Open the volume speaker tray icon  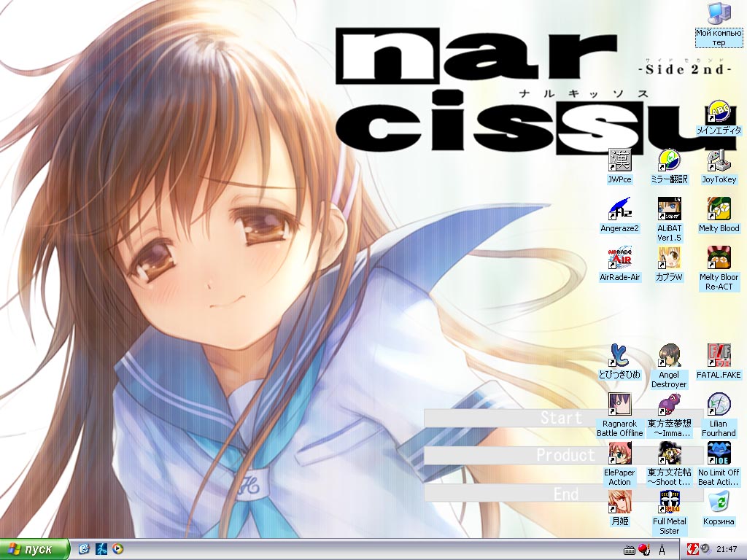704,550
